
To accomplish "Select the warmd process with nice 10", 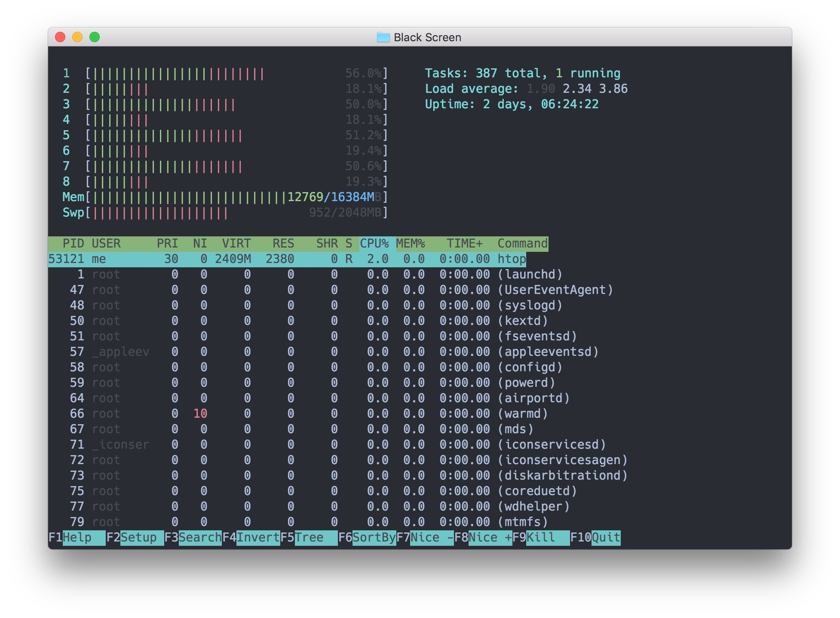I will tap(522, 414).
